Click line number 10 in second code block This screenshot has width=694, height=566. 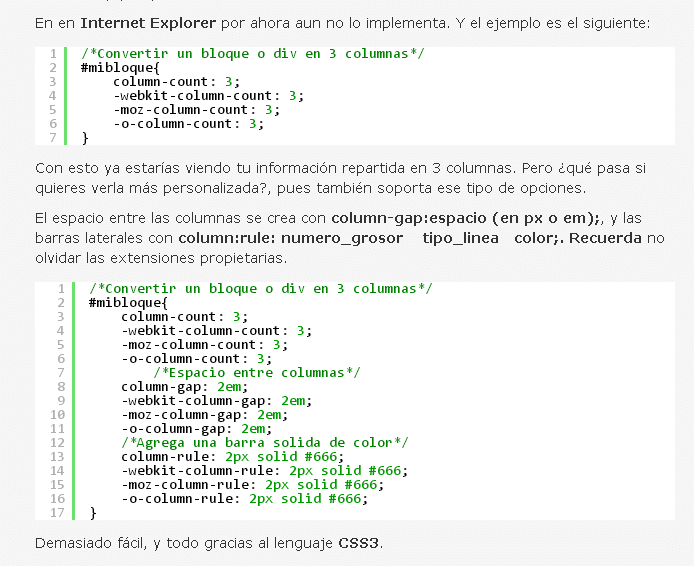[57, 415]
